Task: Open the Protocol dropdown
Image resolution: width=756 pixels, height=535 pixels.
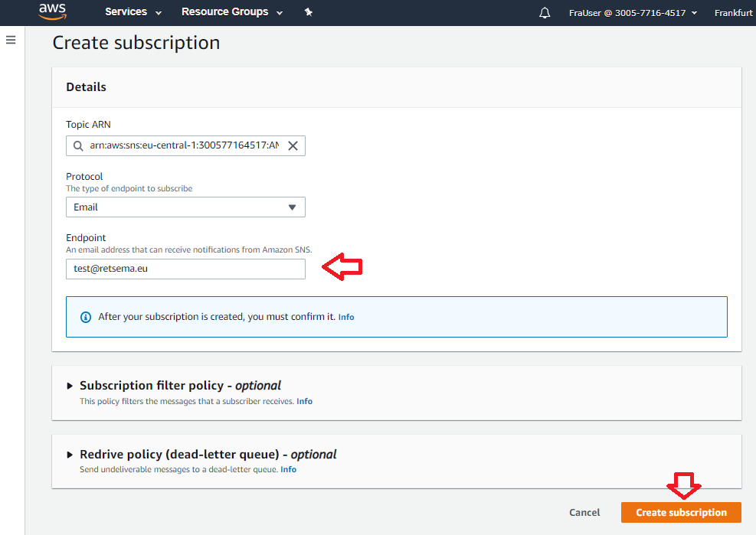Action: click(x=185, y=207)
